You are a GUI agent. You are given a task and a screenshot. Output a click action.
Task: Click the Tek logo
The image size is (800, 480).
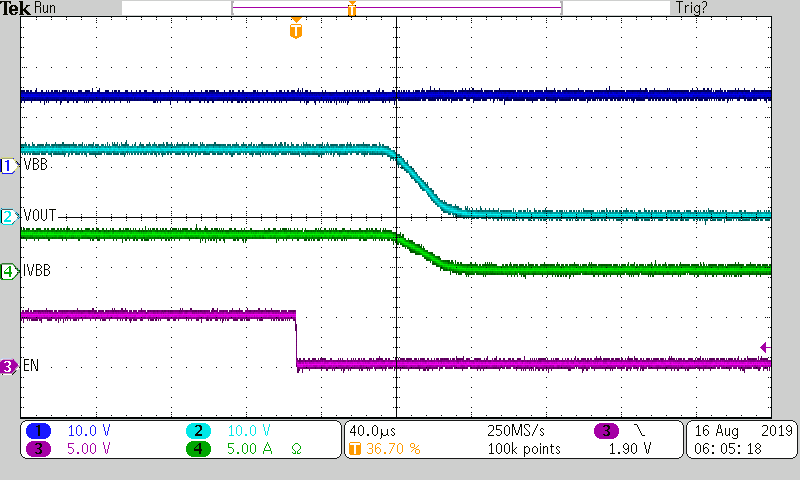click(15, 8)
